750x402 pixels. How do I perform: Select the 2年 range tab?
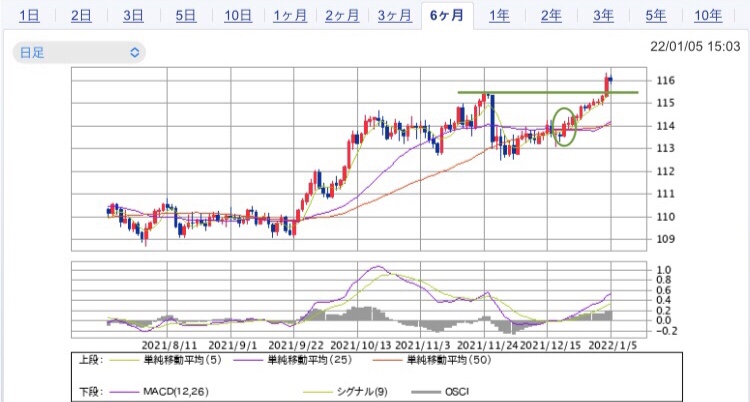tap(551, 16)
